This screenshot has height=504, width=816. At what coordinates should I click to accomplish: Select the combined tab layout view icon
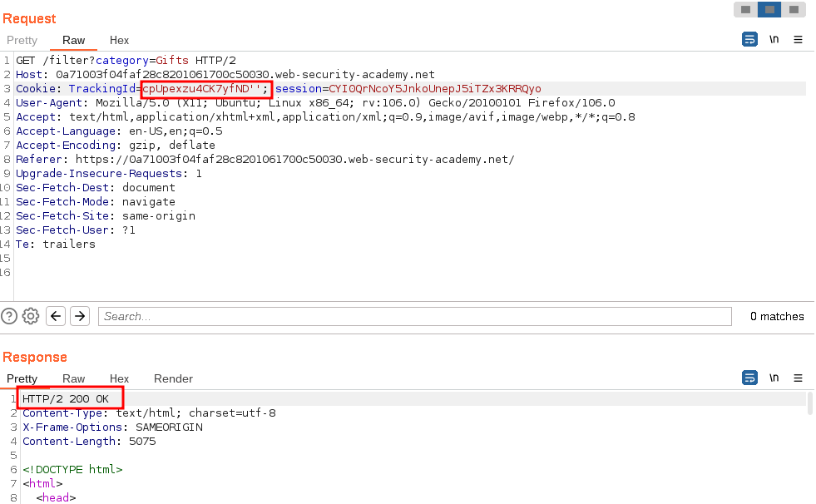click(794, 9)
